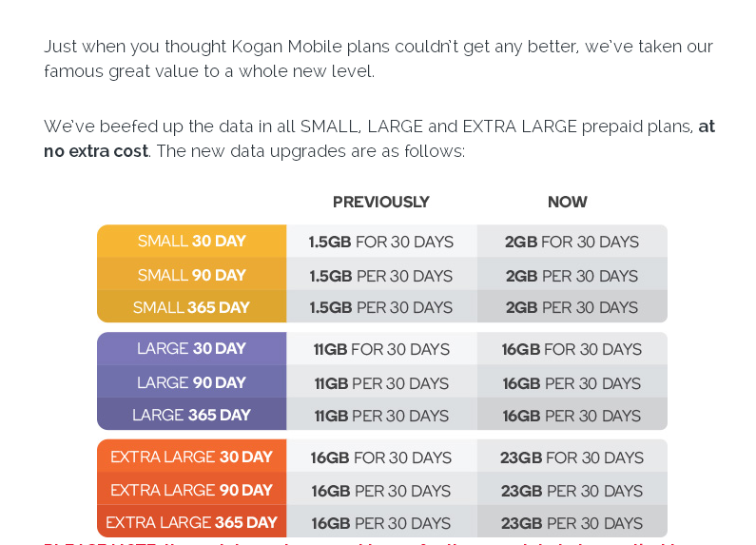This screenshot has height=545, width=756.
Task: Click the 'Kogan Mobile plans' intro sentence
Action: tap(378, 59)
